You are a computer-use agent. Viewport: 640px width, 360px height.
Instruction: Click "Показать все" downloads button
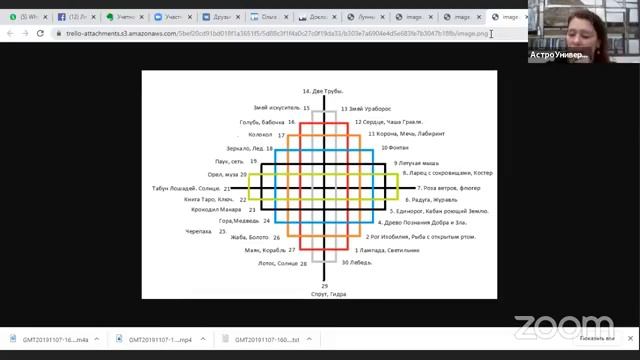pos(597,338)
